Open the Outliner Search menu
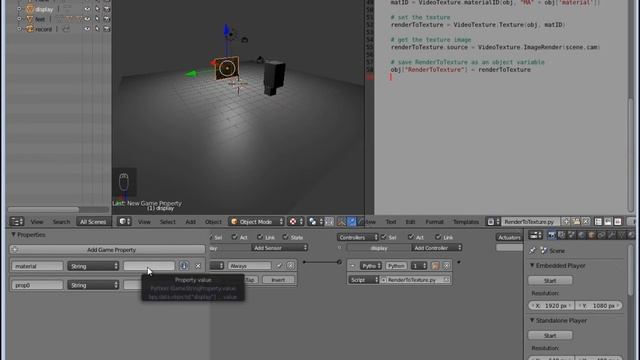640x360 pixels. click(x=61, y=222)
